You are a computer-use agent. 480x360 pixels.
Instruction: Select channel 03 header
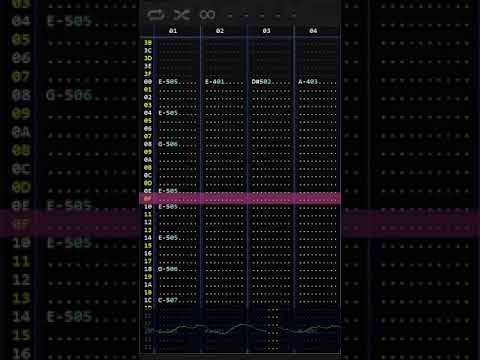pyautogui.click(x=266, y=31)
